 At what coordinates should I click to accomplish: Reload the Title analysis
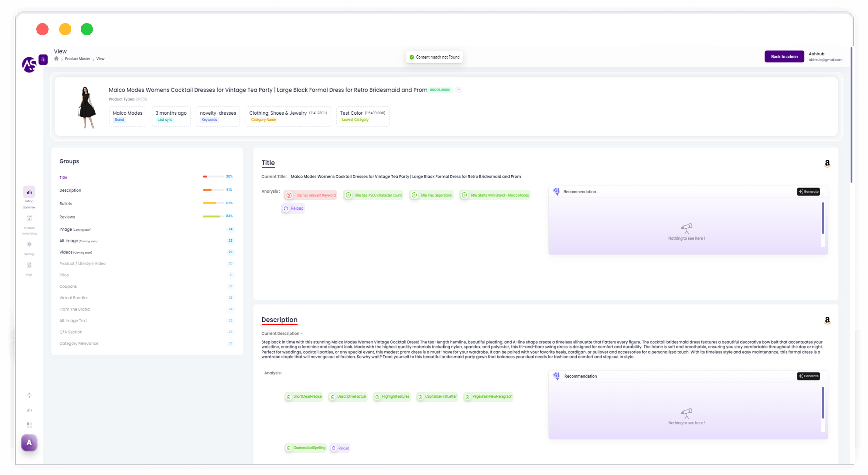[293, 208]
